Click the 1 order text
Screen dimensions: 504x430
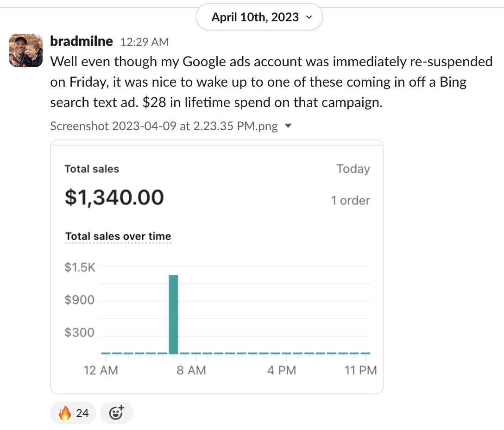pyautogui.click(x=350, y=201)
